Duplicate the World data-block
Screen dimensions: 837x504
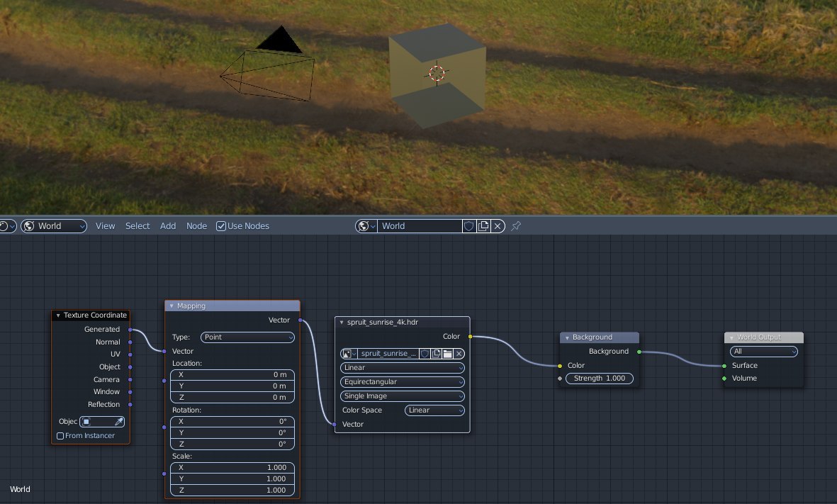point(483,226)
